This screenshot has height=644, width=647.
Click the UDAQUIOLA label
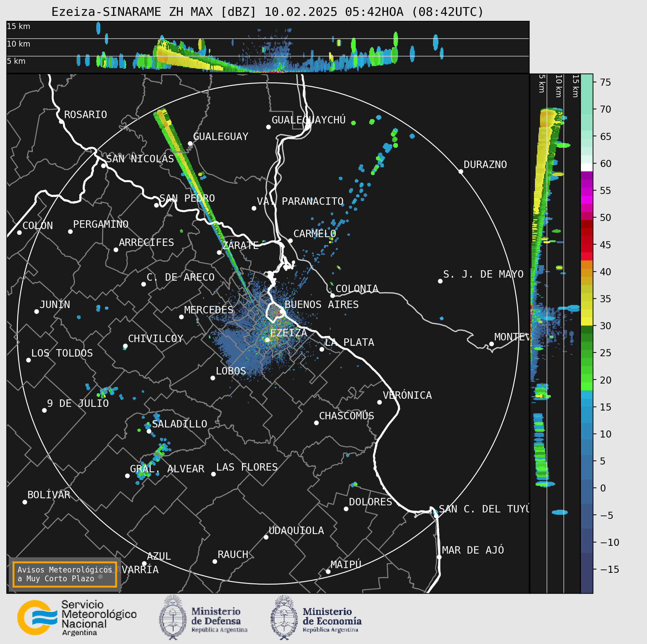pos(296,531)
